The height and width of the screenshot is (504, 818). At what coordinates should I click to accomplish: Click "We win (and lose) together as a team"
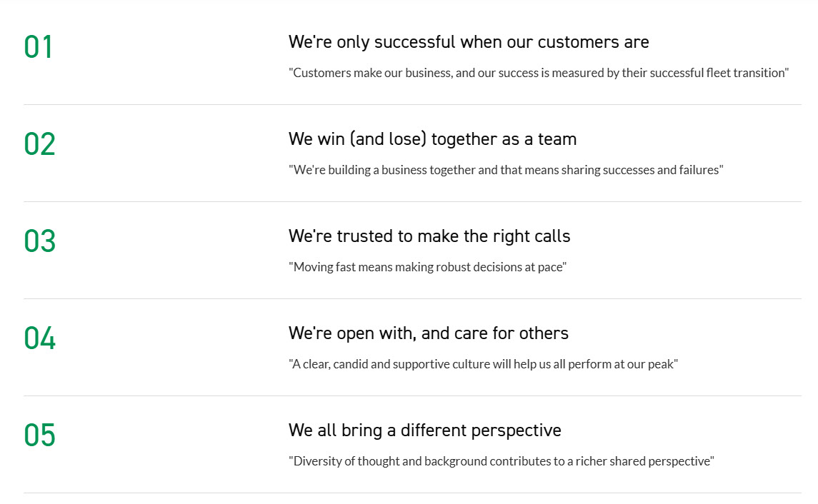pos(432,139)
